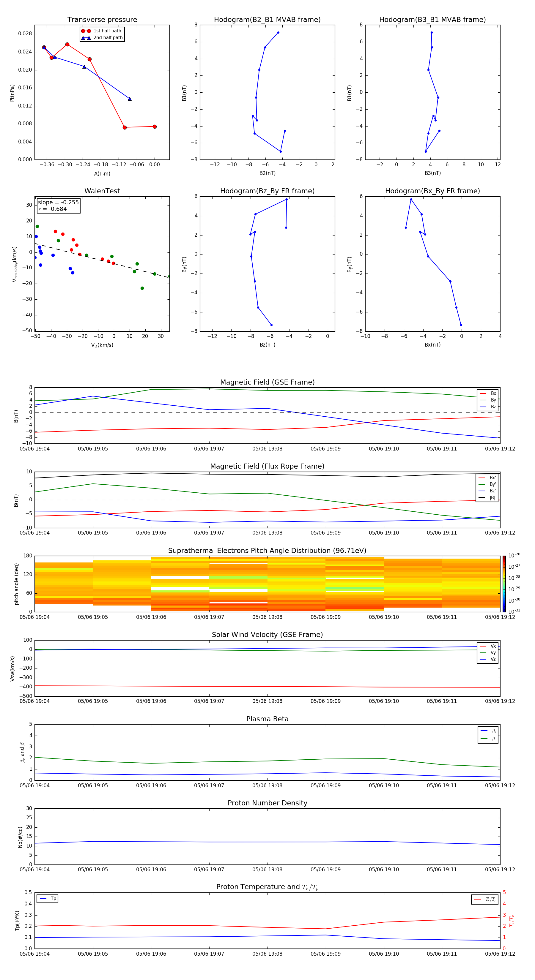
Task: Click |B| legend entry in flux rope plot
Action: point(487,498)
